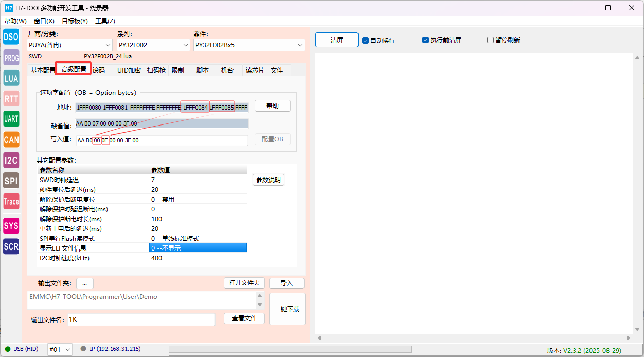644x357 pixels.
Task: Click the 输出文件名 input field
Action: tap(141, 319)
